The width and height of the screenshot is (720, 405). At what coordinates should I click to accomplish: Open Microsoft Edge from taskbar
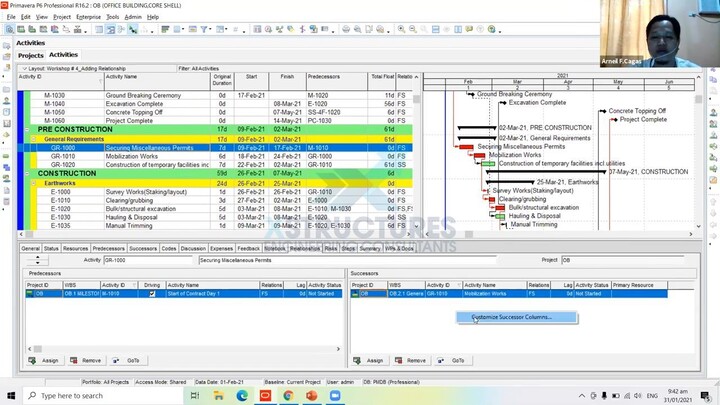click(x=242, y=395)
